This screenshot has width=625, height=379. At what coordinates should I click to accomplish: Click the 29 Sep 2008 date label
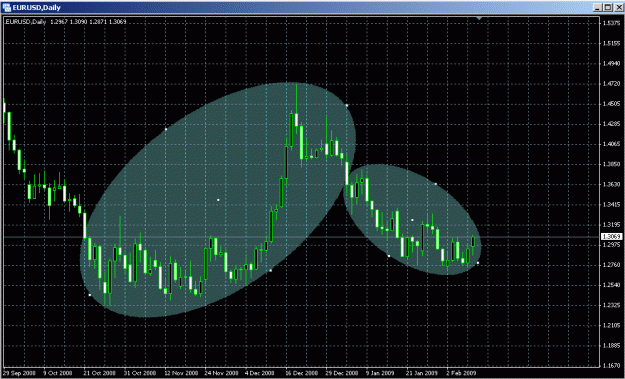coord(19,373)
